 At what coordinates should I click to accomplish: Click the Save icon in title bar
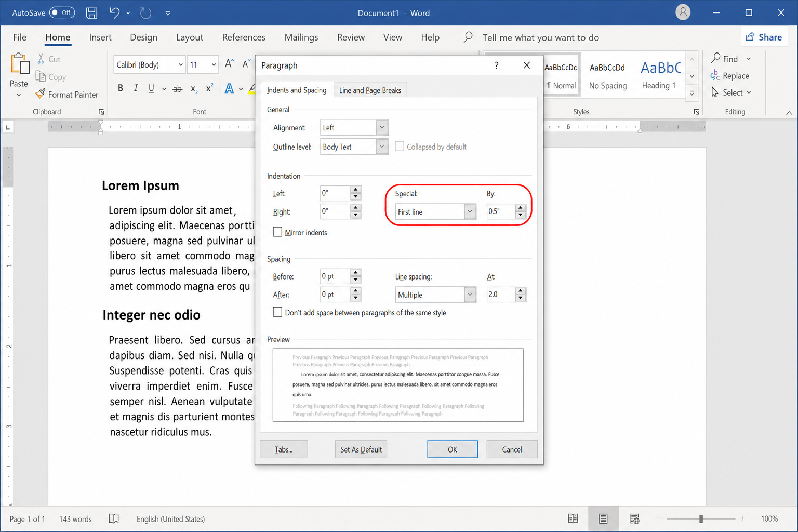coord(91,13)
